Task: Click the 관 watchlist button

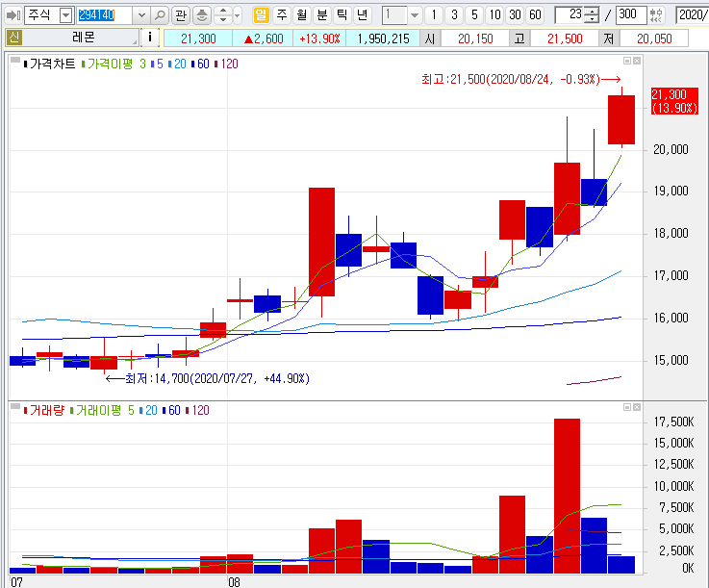Action: pos(181,15)
